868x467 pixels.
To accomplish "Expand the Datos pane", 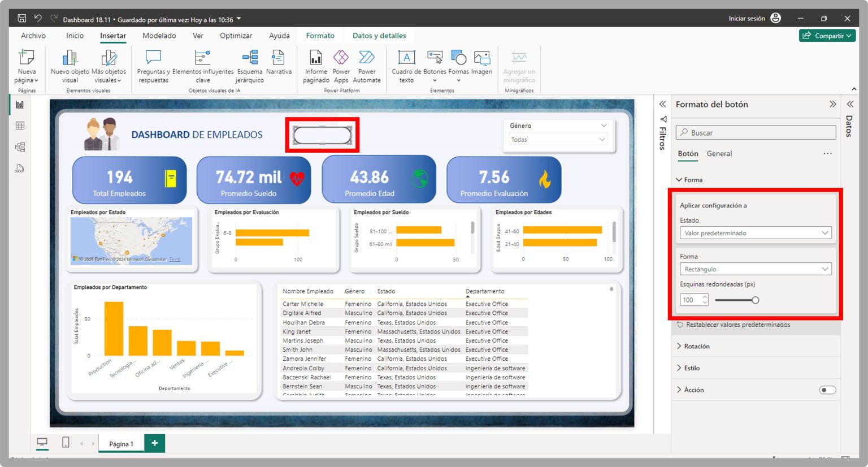I will [850, 104].
